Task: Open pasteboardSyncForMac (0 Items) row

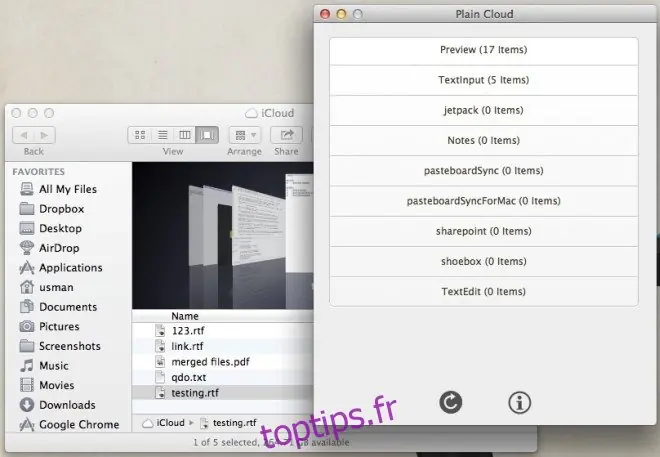Action: tap(484, 202)
